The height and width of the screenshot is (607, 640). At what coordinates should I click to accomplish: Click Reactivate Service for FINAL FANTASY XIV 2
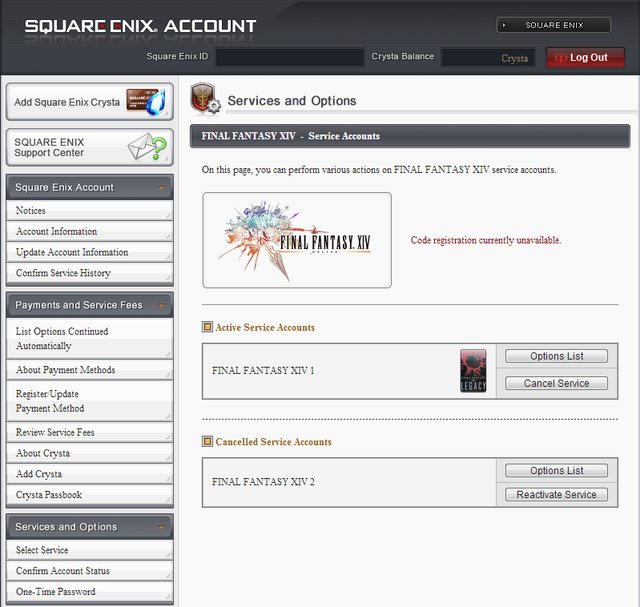556,494
